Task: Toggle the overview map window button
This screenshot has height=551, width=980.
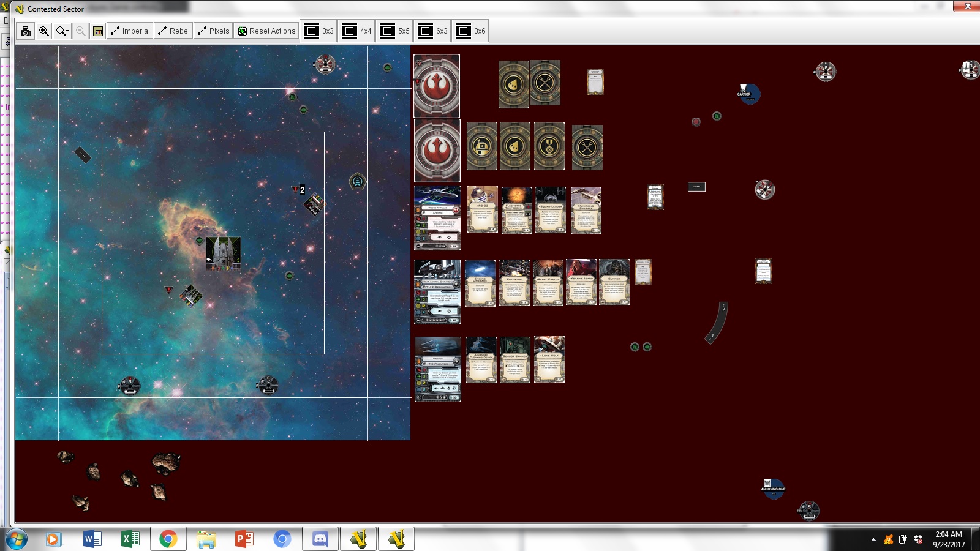Action: pyautogui.click(x=98, y=31)
